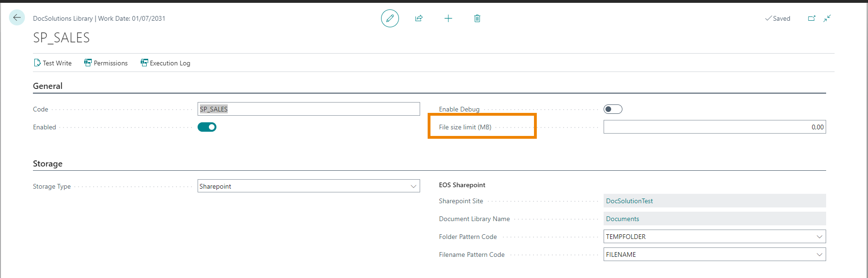Viewport: 868px width, 278px height.
Task: Click the trash delete icon
Action: 477,18
